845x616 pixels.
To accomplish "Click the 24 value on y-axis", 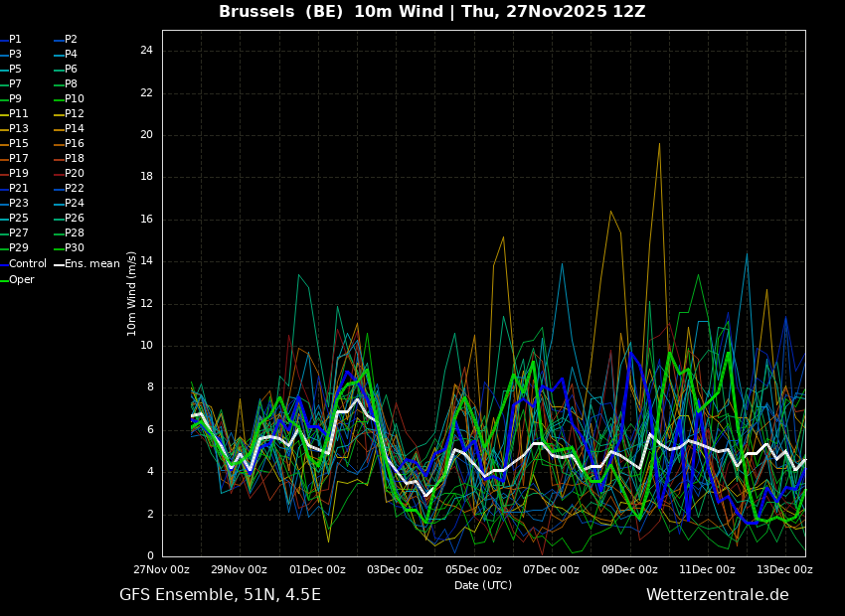I will (x=146, y=51).
